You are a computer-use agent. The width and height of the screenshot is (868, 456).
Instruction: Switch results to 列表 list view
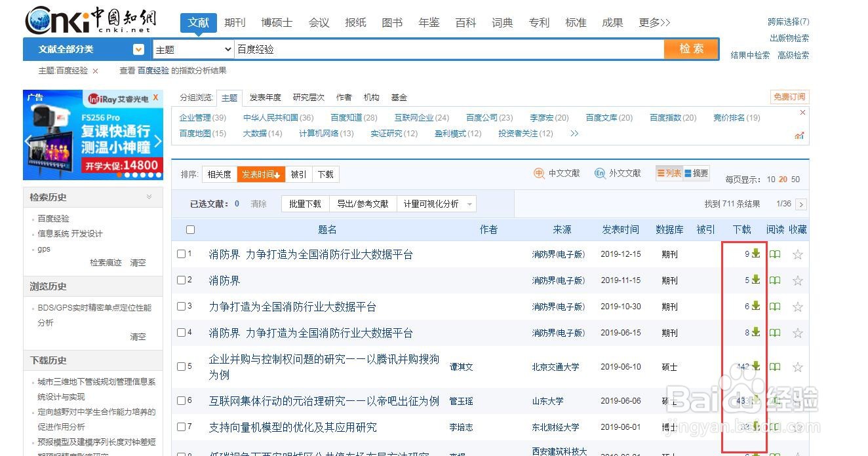(669, 174)
